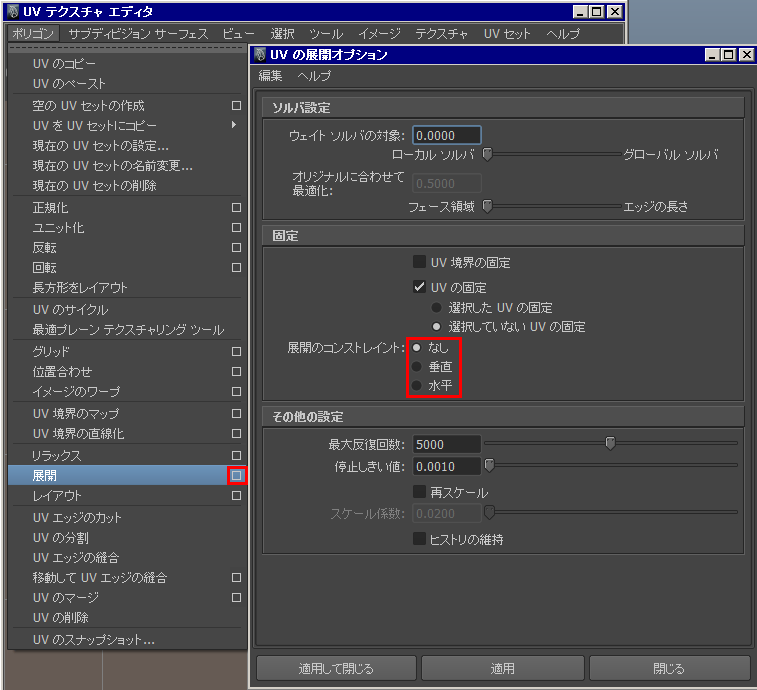
Task: Open option box for リラックス
Action: pos(236,455)
